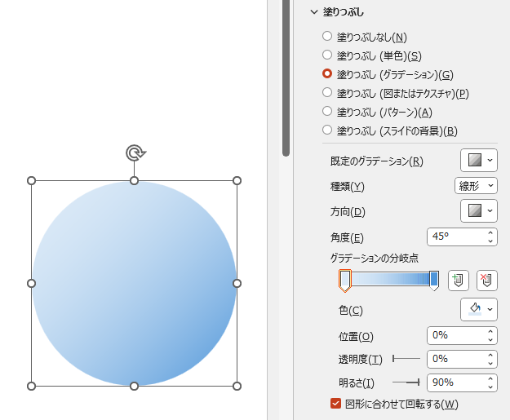Click the rotation handle above the circle

pyautogui.click(x=135, y=153)
